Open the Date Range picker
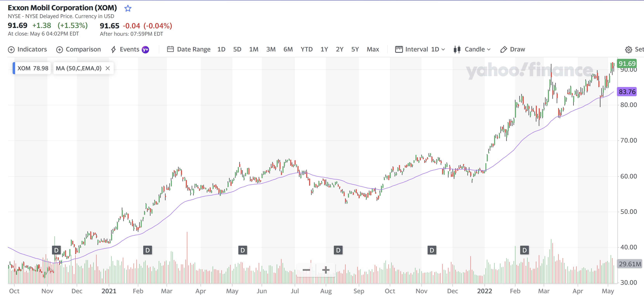 point(189,49)
